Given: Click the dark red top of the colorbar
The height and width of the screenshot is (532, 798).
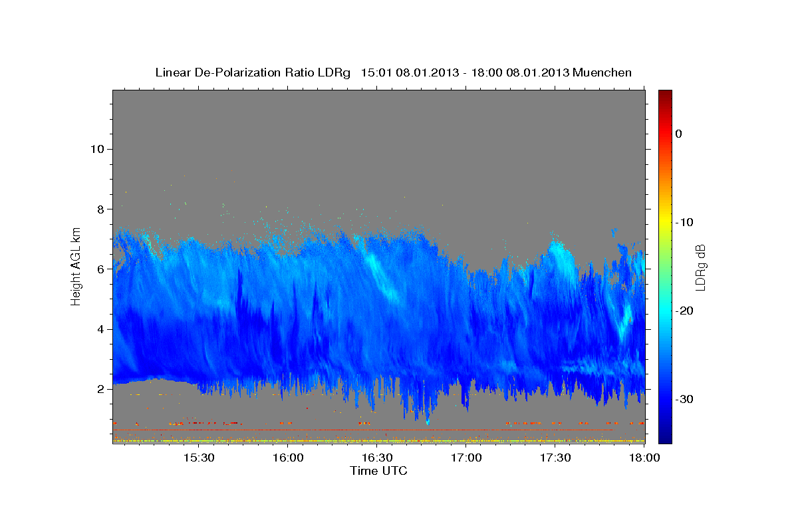Looking at the screenshot, I should click(x=665, y=94).
